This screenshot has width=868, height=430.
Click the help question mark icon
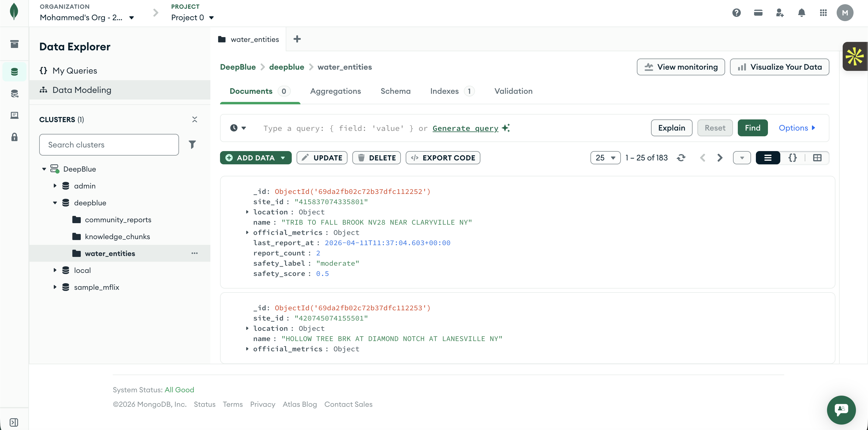pos(736,13)
